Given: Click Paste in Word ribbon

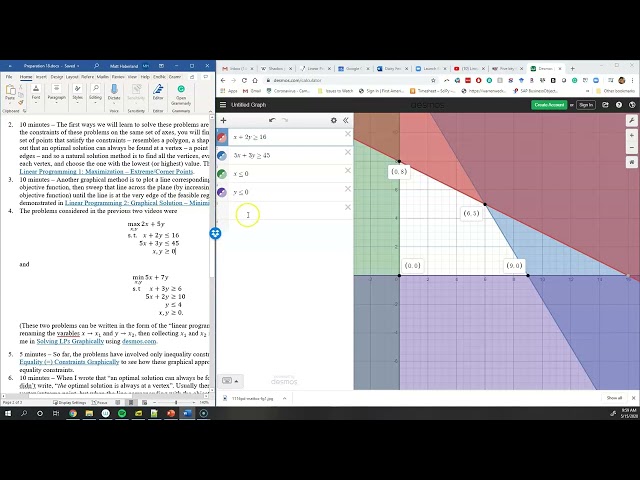Looking at the screenshot, I should tap(10, 93).
